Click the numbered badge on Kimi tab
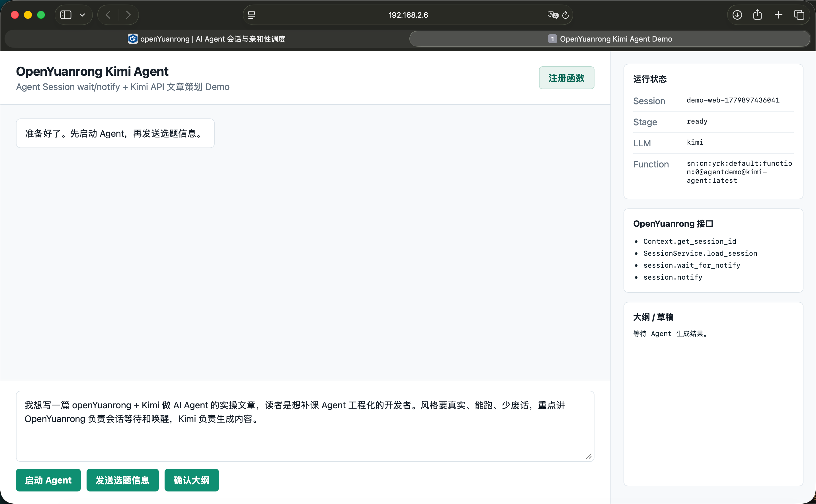The image size is (816, 504). (552, 39)
